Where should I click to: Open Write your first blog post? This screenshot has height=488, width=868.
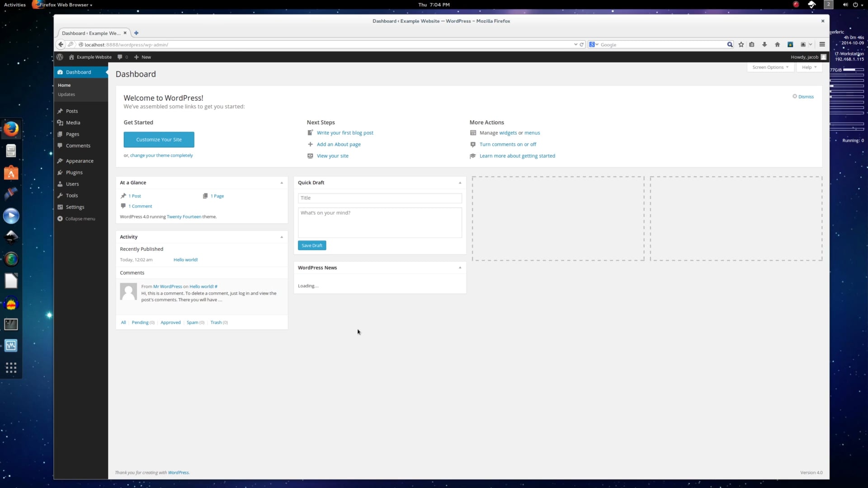[x=345, y=133]
